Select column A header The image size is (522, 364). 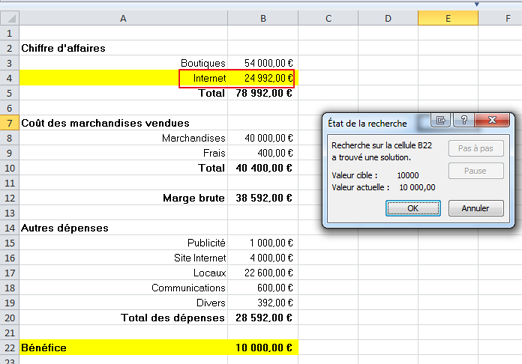point(123,18)
